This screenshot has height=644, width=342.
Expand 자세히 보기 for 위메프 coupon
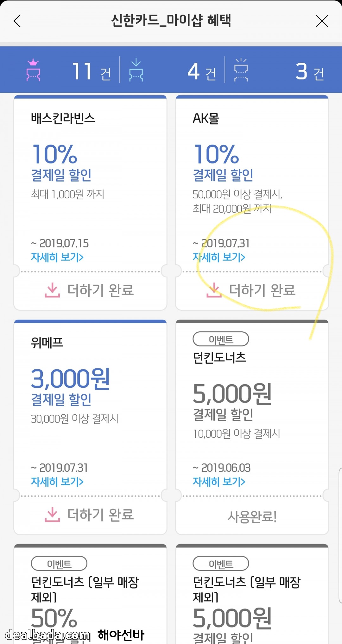click(x=57, y=482)
